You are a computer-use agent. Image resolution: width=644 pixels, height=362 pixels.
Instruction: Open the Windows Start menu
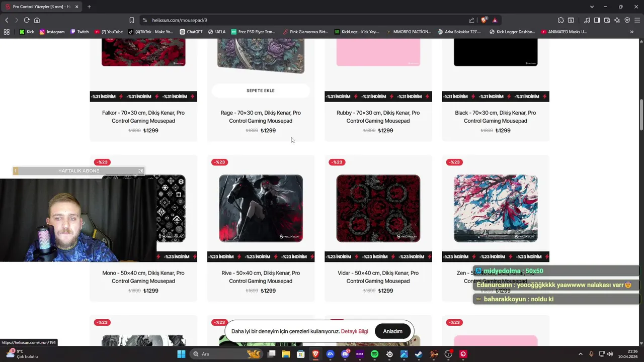[x=181, y=354]
